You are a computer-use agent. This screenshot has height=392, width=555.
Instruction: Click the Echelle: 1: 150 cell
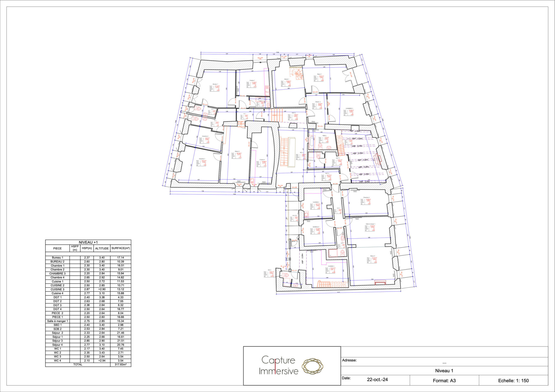coord(513,380)
